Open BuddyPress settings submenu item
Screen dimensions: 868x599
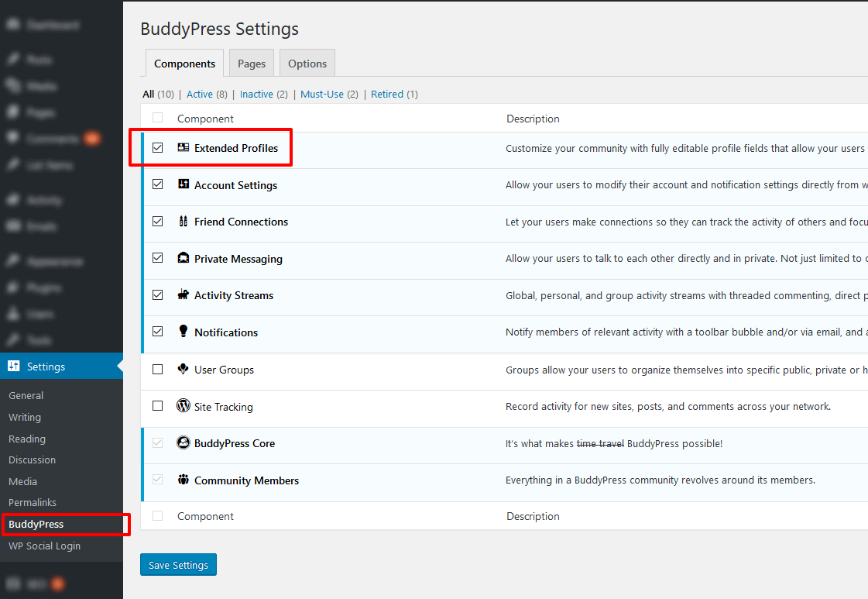pos(36,524)
